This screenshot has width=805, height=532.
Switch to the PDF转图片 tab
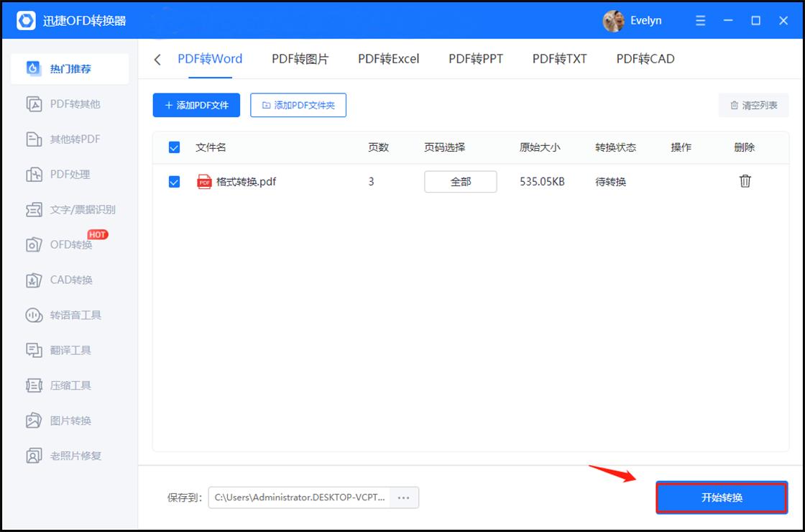click(x=299, y=59)
